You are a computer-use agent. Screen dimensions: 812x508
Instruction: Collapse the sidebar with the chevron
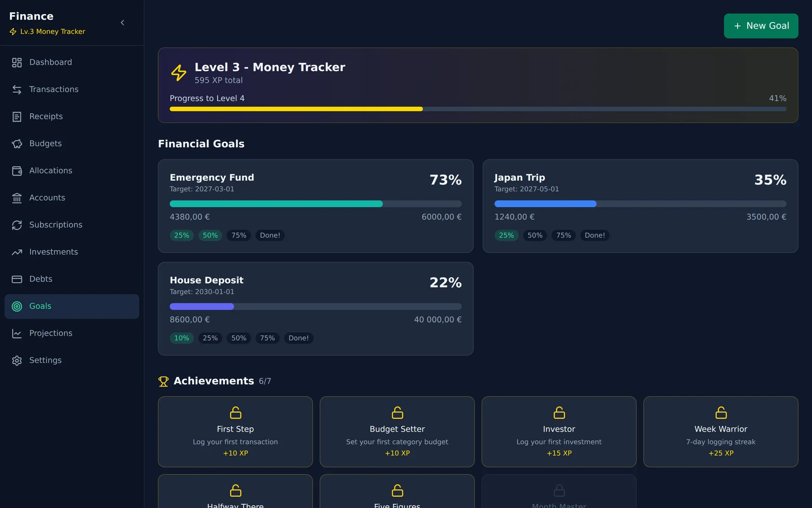tap(123, 23)
